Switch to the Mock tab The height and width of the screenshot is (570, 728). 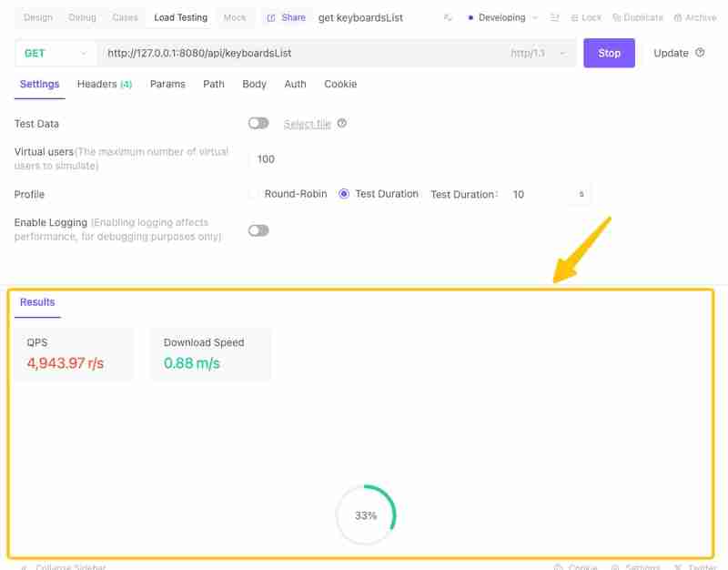[235, 17]
